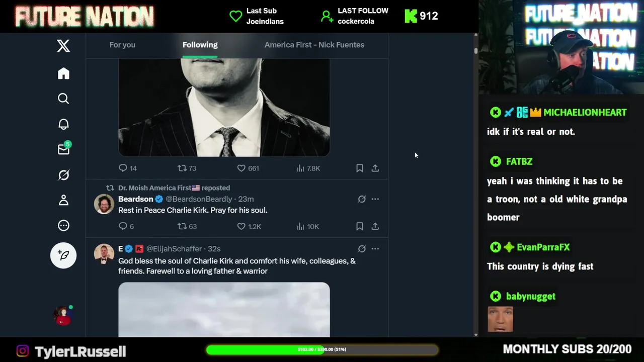
Task: Open Beardson profile avatar
Action: pyautogui.click(x=104, y=204)
